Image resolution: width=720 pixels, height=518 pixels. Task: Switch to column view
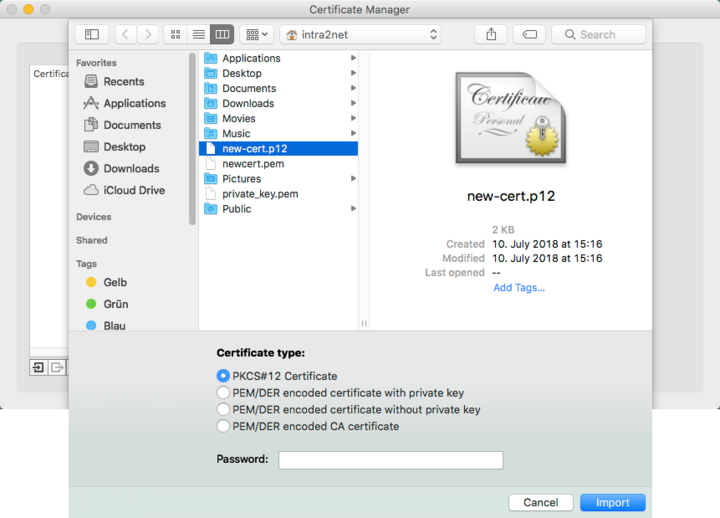point(222,34)
